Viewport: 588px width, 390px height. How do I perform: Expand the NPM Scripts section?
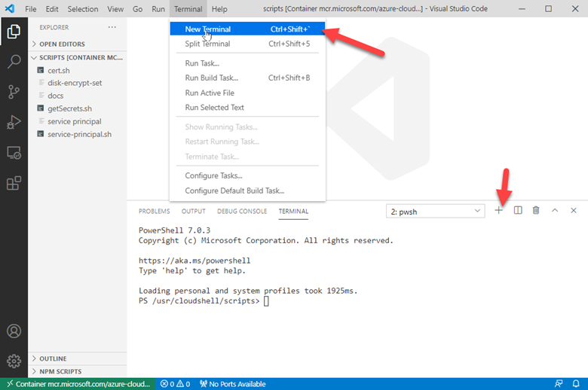(77, 371)
